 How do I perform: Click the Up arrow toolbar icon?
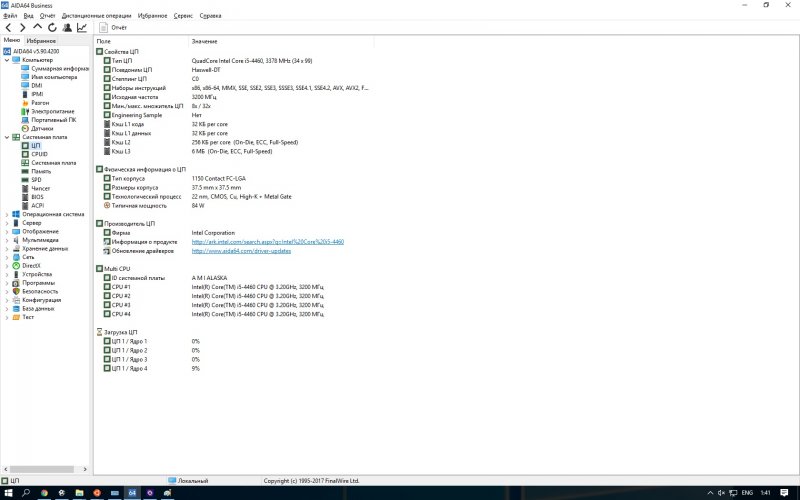pyautogui.click(x=38, y=28)
